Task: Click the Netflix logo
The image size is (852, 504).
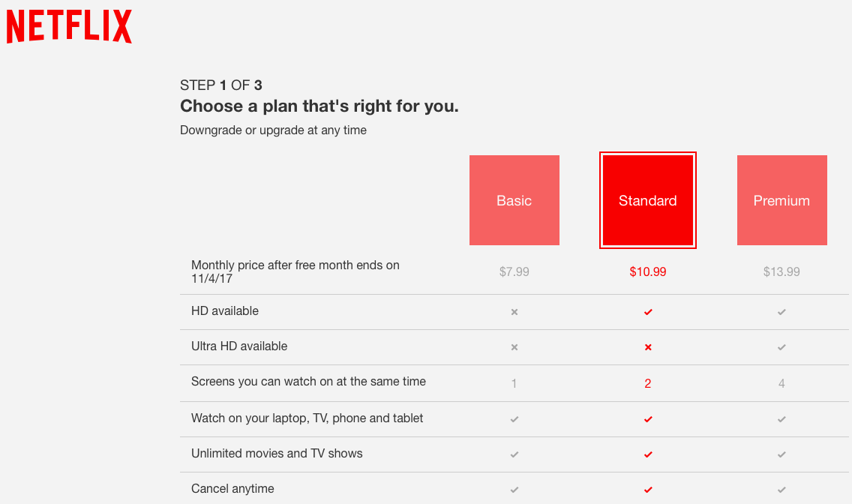Action: point(68,25)
